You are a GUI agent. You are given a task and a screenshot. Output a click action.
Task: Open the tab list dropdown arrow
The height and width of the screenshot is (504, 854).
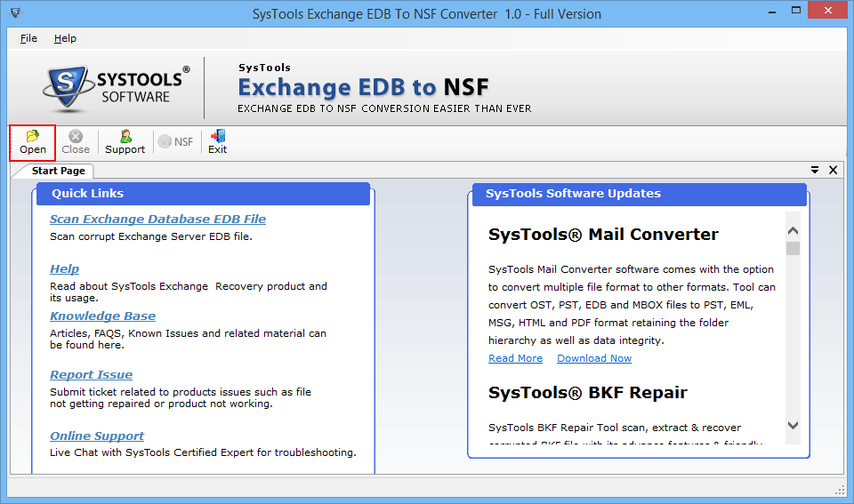point(815,170)
